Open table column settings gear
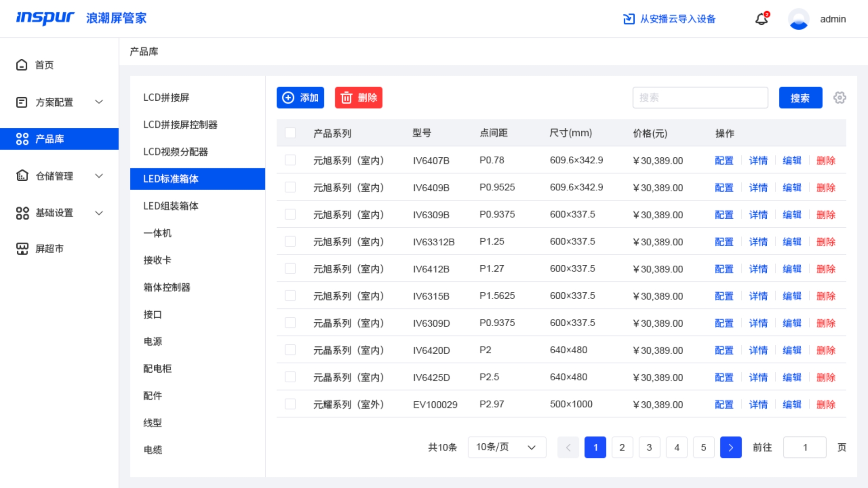The image size is (868, 488). click(840, 98)
